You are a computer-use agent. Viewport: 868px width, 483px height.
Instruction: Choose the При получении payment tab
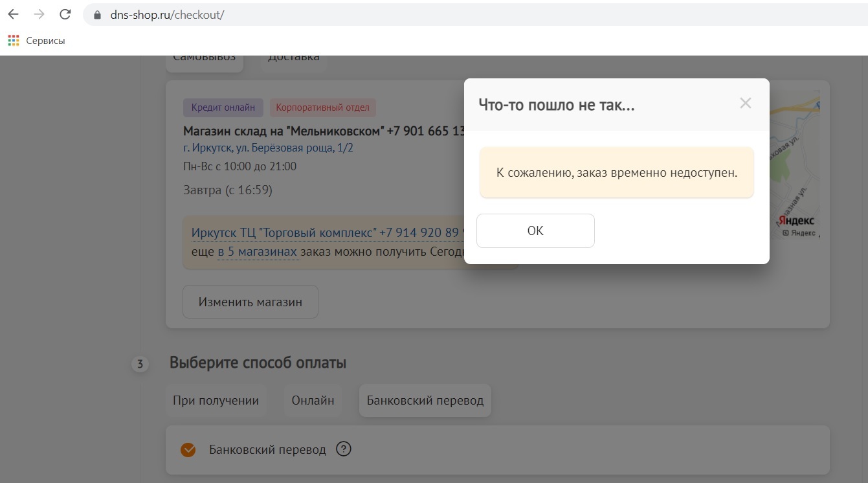(216, 400)
